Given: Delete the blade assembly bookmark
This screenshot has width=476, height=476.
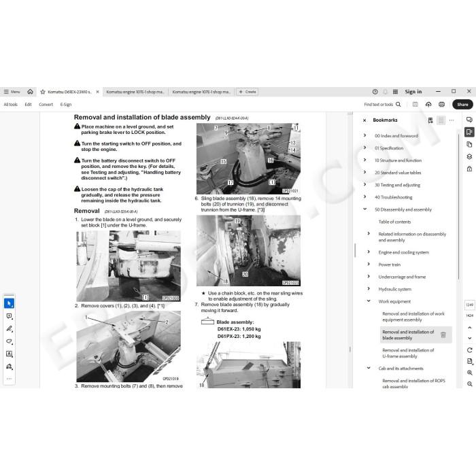Looking at the screenshot, I should pyautogui.click(x=443, y=335).
